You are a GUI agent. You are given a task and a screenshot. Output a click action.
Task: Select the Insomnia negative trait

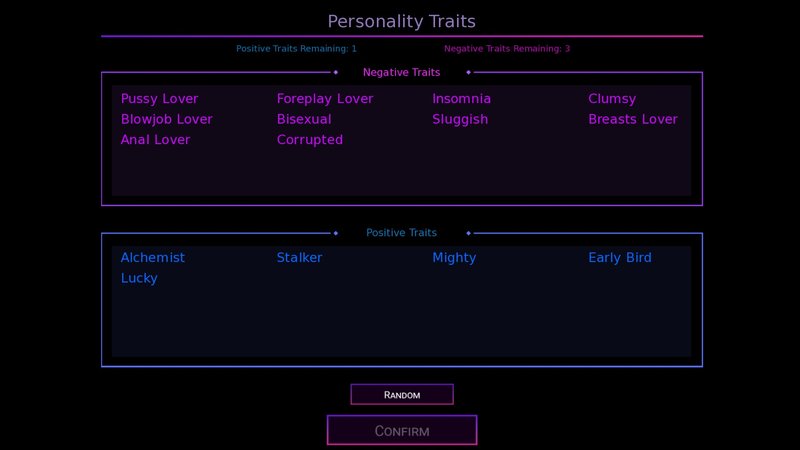462,99
